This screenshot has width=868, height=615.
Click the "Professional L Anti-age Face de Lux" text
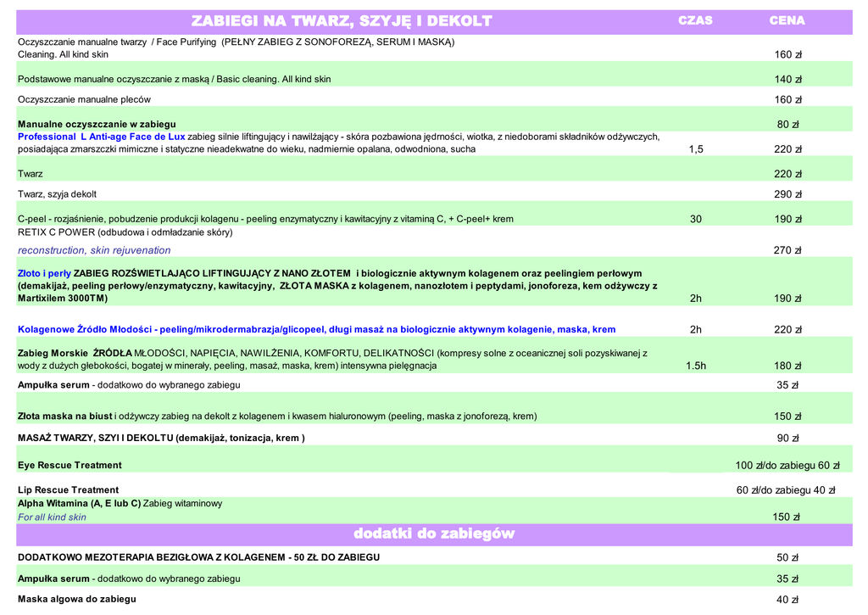[102, 137]
